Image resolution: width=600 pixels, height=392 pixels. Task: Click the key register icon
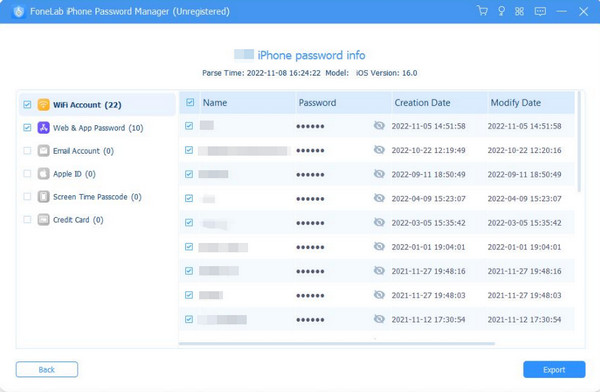(501, 11)
